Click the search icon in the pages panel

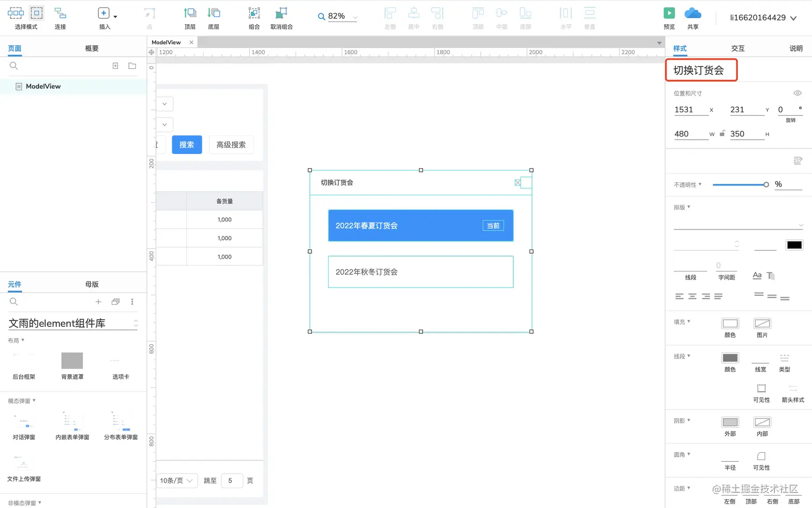[x=14, y=66]
